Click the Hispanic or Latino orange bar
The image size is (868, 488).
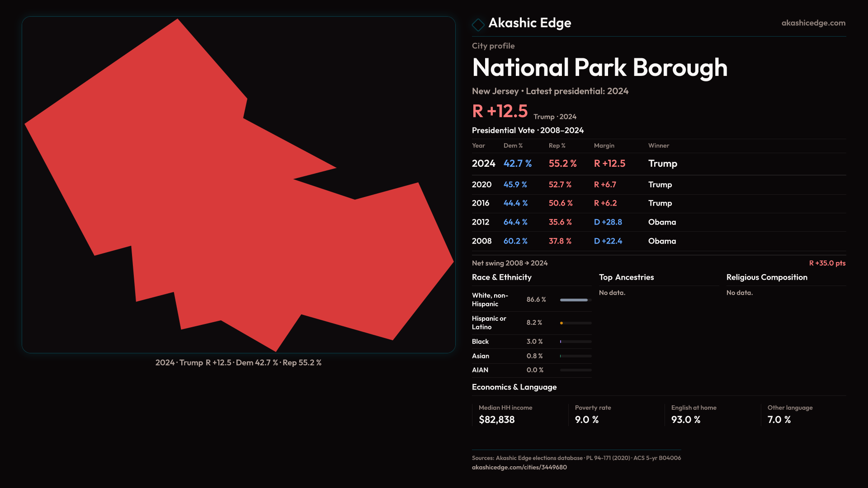tap(561, 323)
